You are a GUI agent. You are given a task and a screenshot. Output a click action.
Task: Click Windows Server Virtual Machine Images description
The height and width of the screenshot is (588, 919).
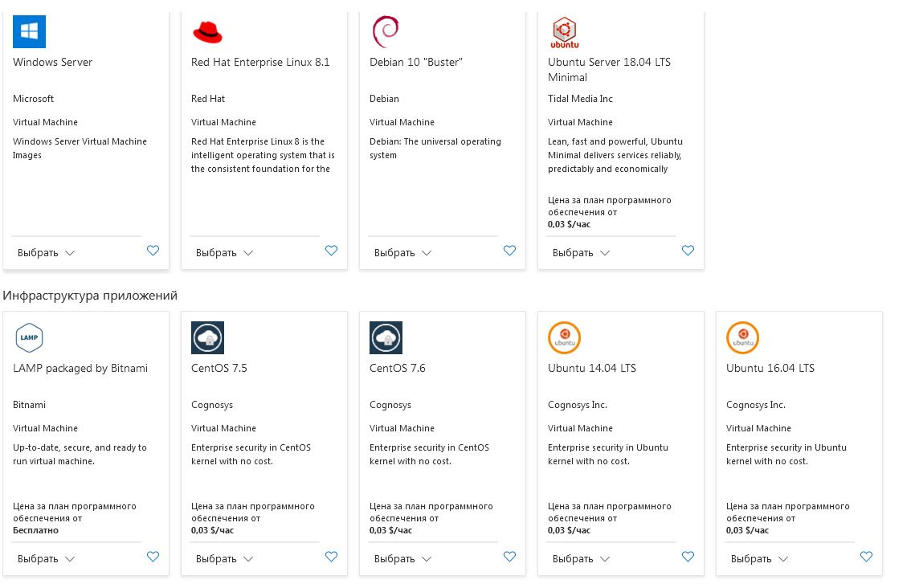click(x=80, y=149)
